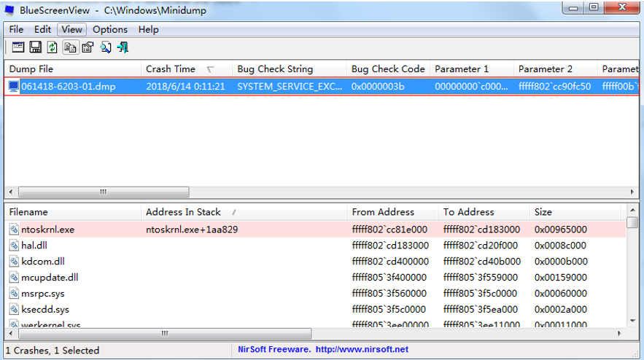Open the nirsoft.net website link
This screenshot has width=644, height=360.
click(362, 350)
